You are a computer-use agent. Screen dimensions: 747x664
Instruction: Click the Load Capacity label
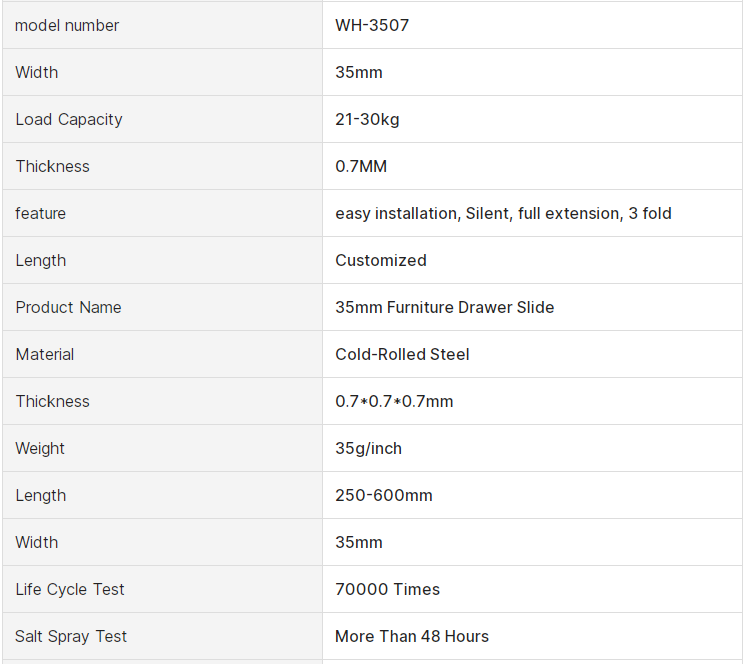pos(69,119)
